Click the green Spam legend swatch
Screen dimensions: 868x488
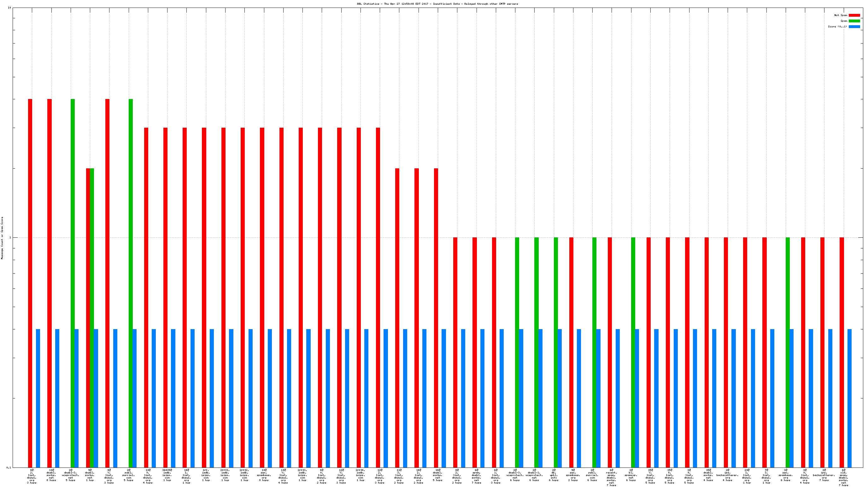(x=854, y=21)
